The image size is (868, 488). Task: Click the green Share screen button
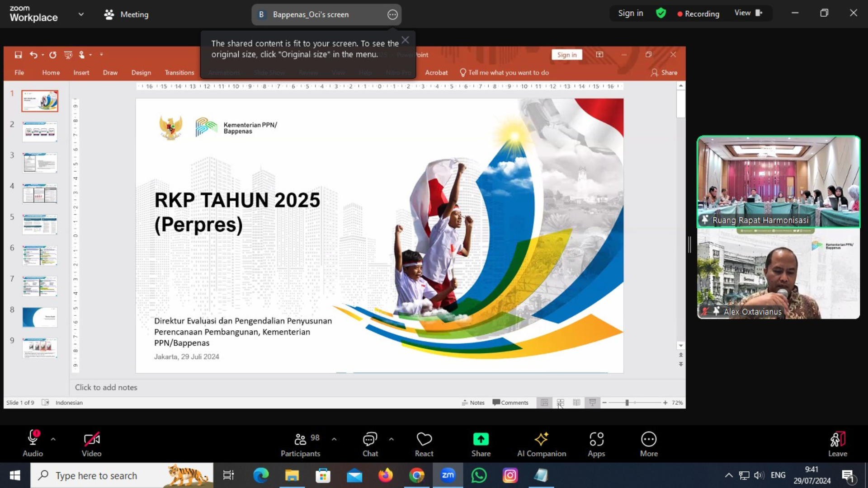tap(481, 444)
